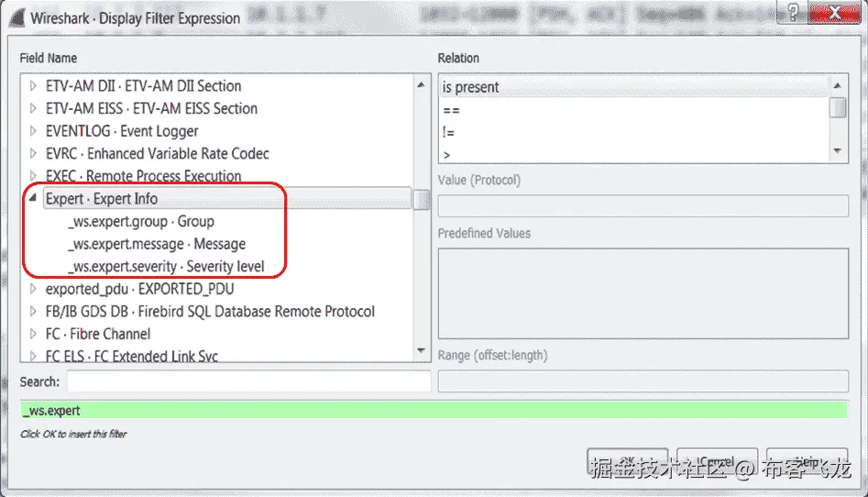Select _ws.expert.group field
This screenshot has width=868, height=497.
pos(141,222)
